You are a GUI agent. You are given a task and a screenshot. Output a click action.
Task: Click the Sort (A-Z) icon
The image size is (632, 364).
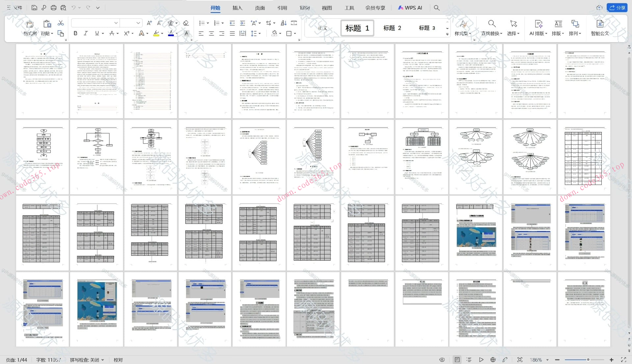point(283,23)
